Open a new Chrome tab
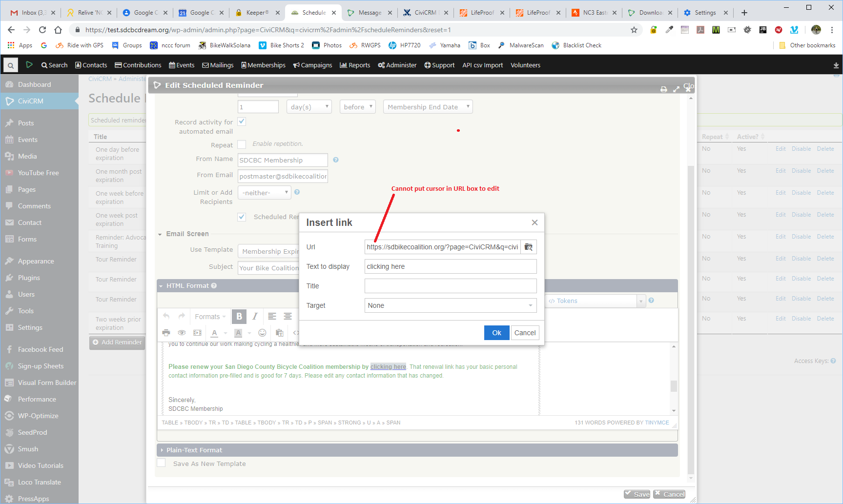Screen dimensions: 843x504 tap(744, 13)
